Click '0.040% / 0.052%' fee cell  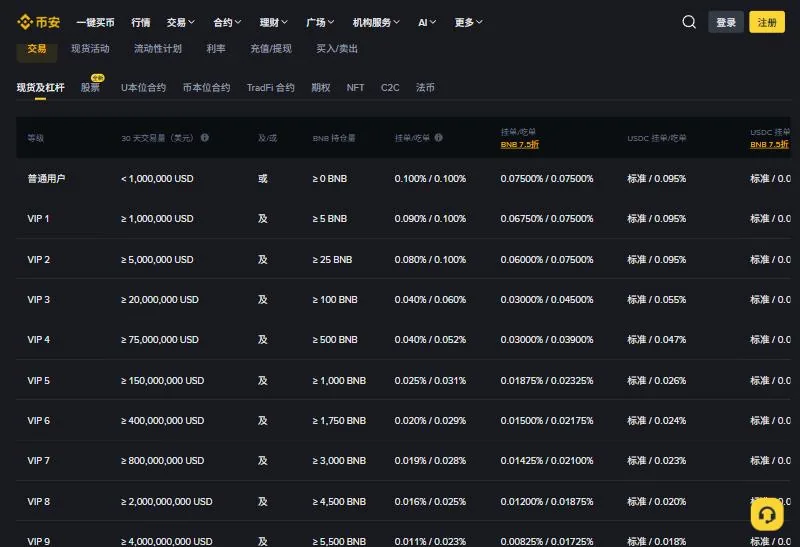pyautogui.click(x=430, y=340)
